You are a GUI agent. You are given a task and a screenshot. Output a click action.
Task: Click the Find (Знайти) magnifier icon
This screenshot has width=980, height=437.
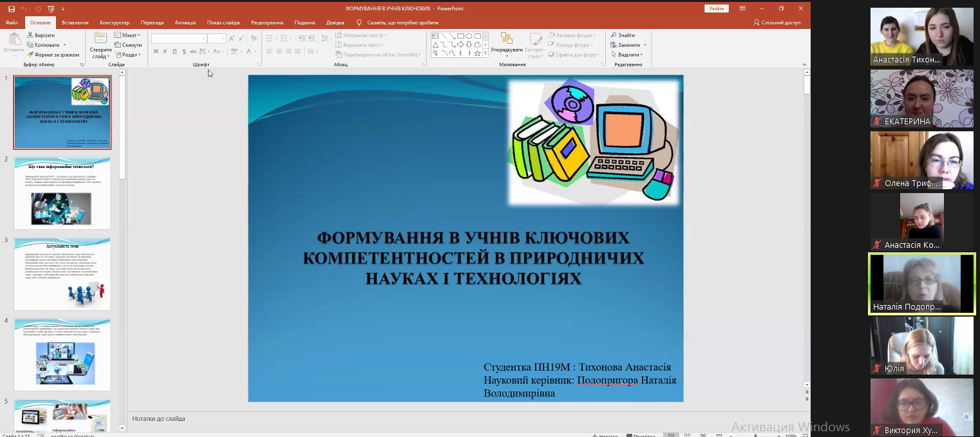614,35
